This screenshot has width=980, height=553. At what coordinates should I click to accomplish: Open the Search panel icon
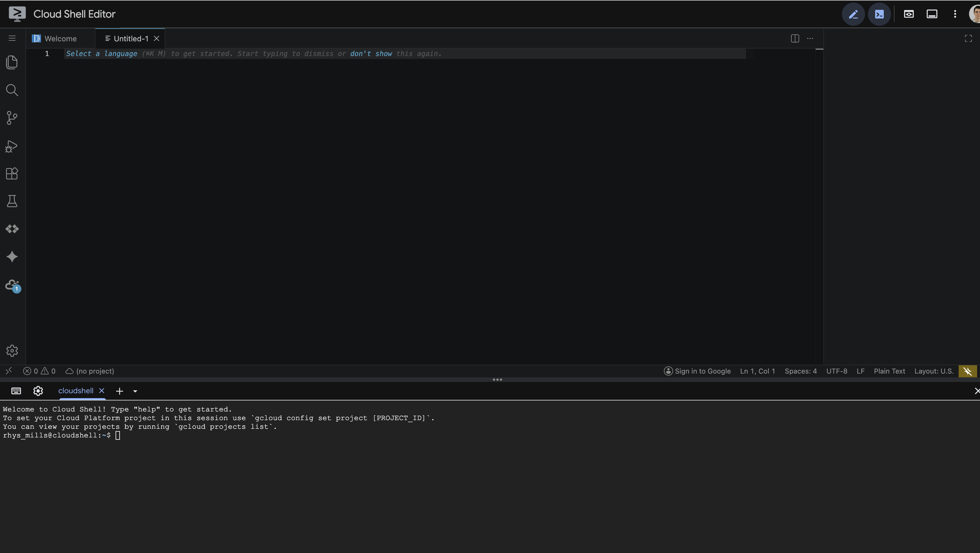click(12, 90)
